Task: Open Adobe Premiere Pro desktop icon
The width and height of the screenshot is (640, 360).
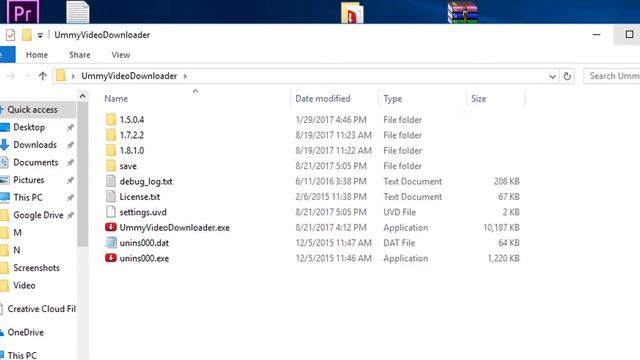Action: pos(23,12)
